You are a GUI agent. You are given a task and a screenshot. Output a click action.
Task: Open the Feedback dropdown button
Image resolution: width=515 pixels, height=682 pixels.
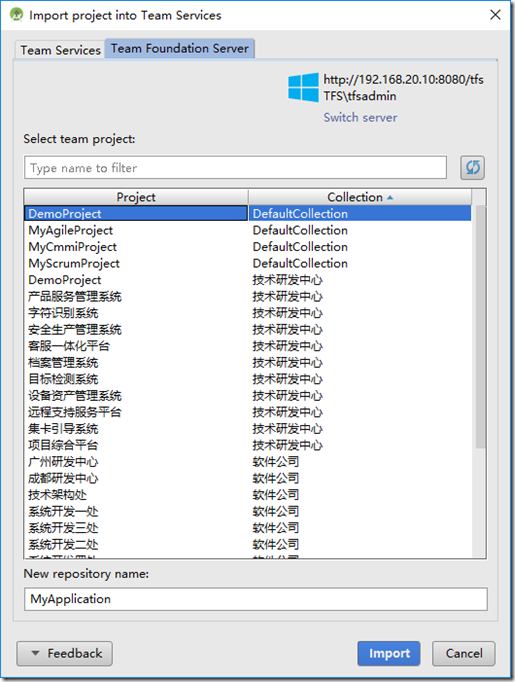pos(64,653)
